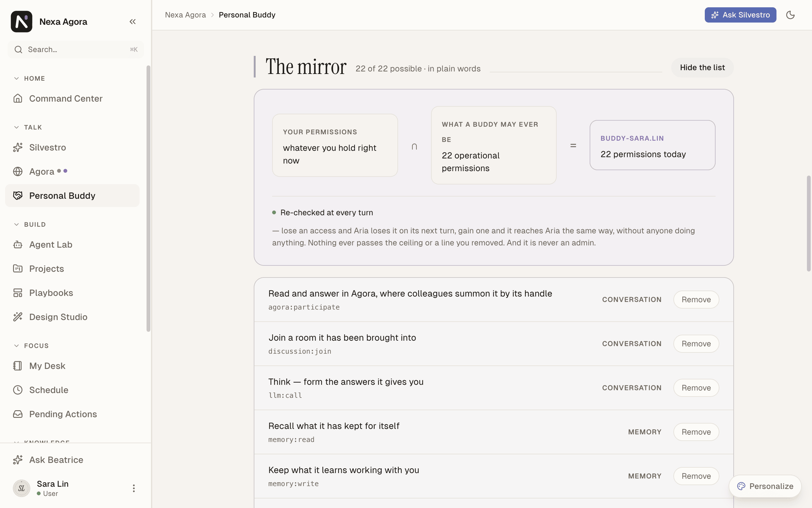Click the agora:participate code label
This screenshot has width=812, height=508.
(x=304, y=307)
